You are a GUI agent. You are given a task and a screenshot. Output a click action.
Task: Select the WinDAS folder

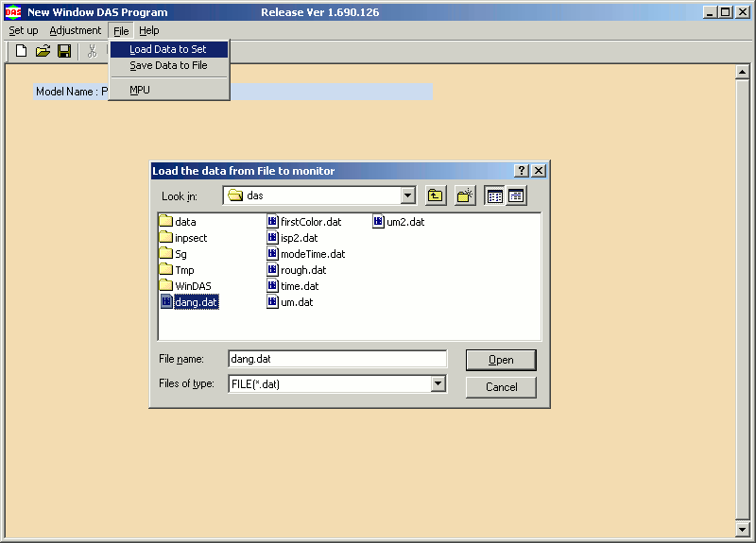click(185, 286)
